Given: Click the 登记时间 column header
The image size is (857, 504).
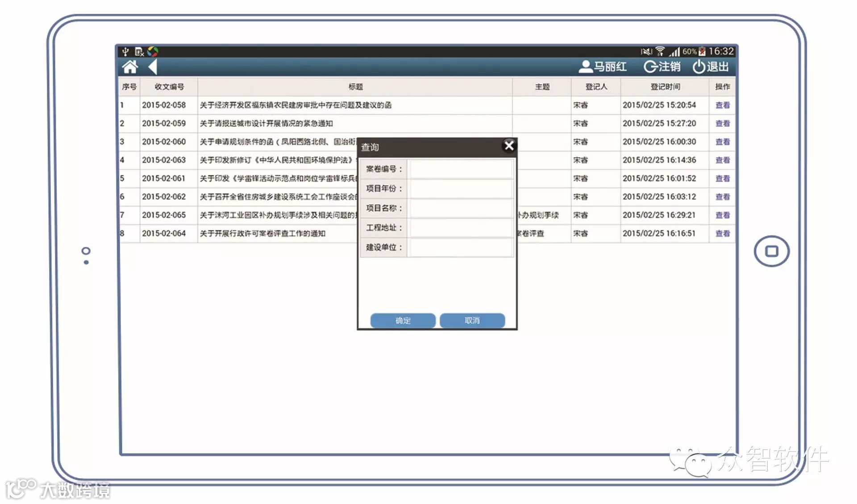Looking at the screenshot, I should (x=665, y=87).
